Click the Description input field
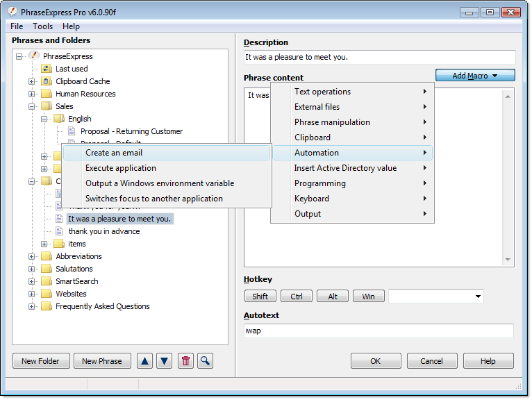The image size is (532, 400). coord(380,57)
